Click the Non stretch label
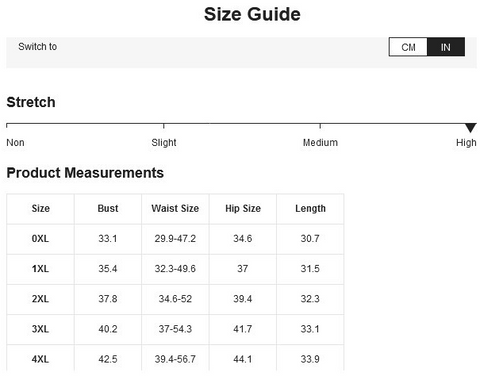 tap(15, 143)
